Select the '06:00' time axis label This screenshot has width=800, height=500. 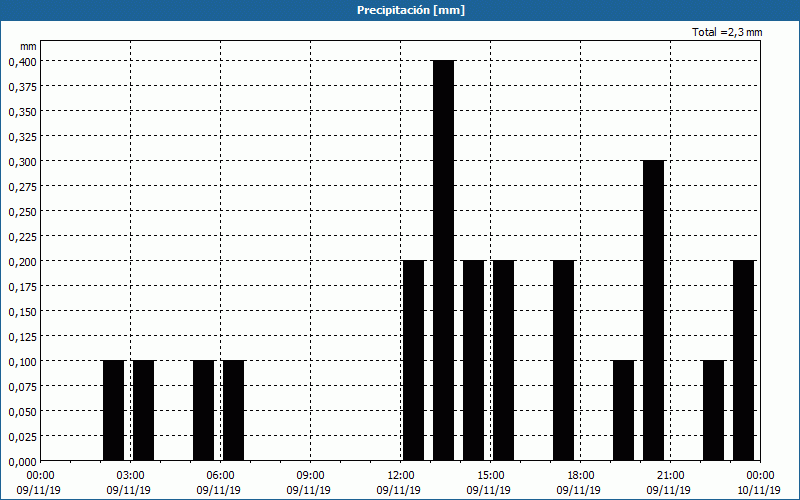coord(220,476)
